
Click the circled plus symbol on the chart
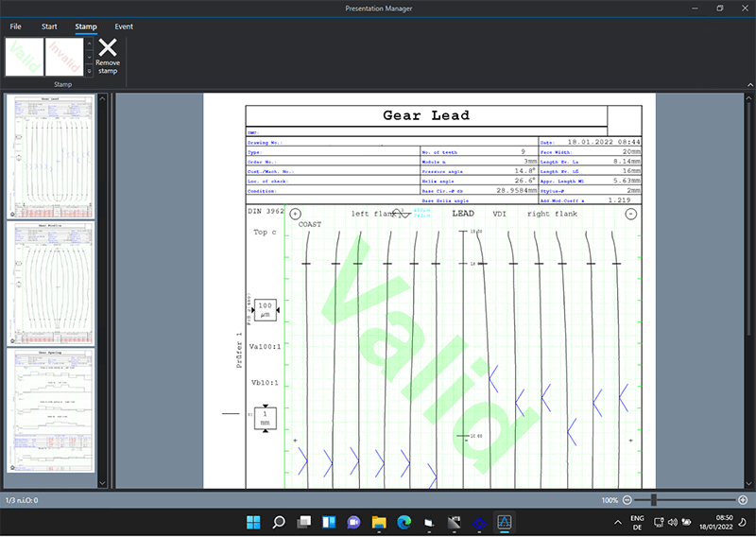pos(295,214)
